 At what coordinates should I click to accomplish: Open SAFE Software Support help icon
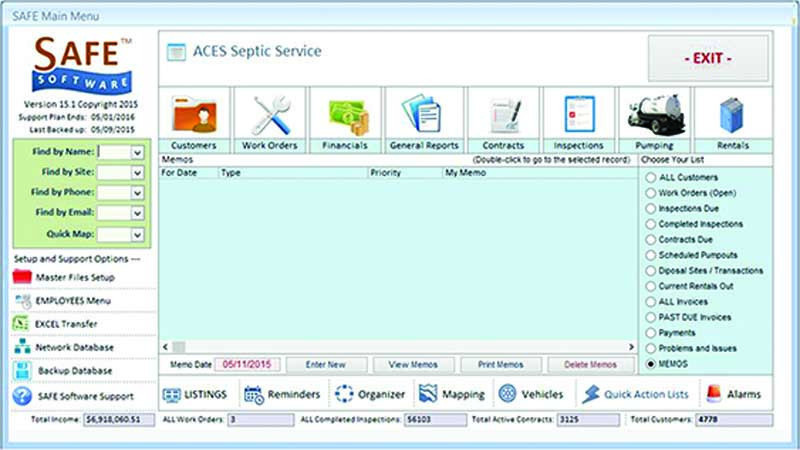tap(22, 396)
